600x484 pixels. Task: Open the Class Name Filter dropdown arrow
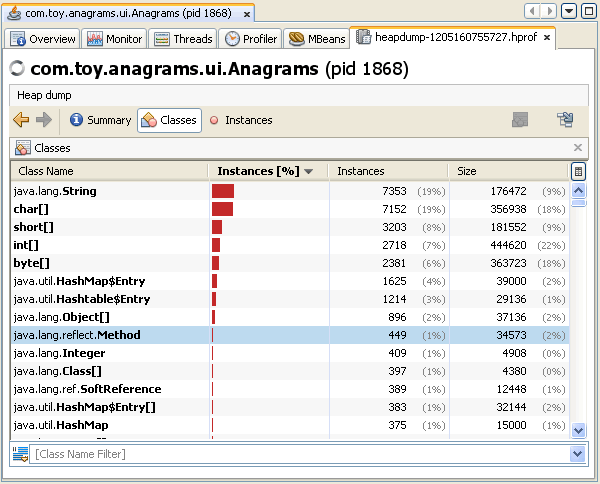click(x=577, y=454)
